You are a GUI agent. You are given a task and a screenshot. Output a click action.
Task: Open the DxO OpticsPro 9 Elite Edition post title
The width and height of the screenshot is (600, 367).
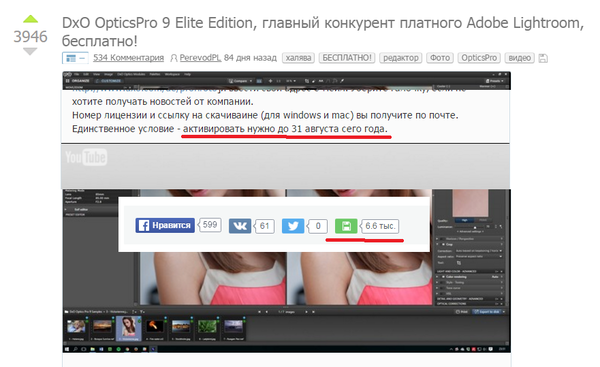pyautogui.click(x=323, y=32)
